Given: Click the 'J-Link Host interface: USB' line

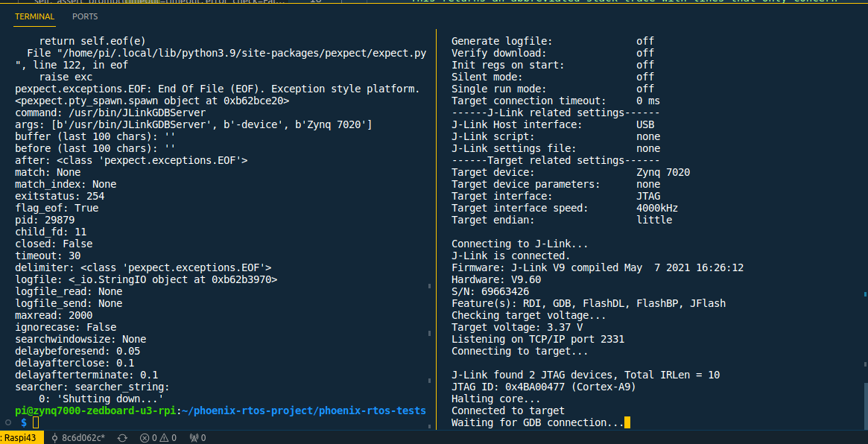Looking at the screenshot, I should [553, 124].
